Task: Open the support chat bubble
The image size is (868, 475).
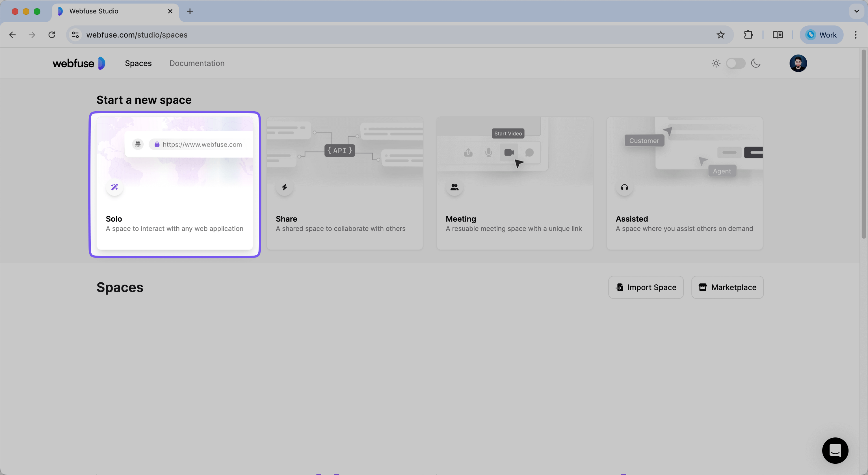Action: click(835, 450)
